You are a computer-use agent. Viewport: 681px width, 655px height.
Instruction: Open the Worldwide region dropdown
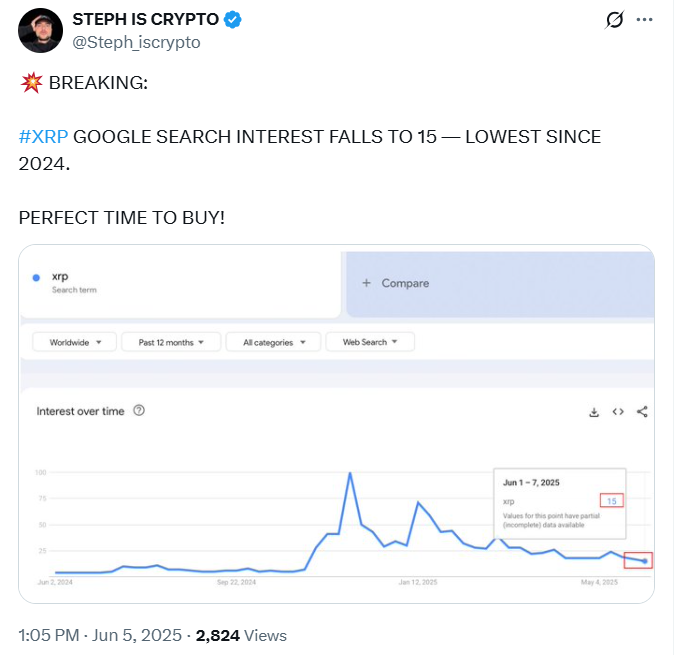coord(75,342)
